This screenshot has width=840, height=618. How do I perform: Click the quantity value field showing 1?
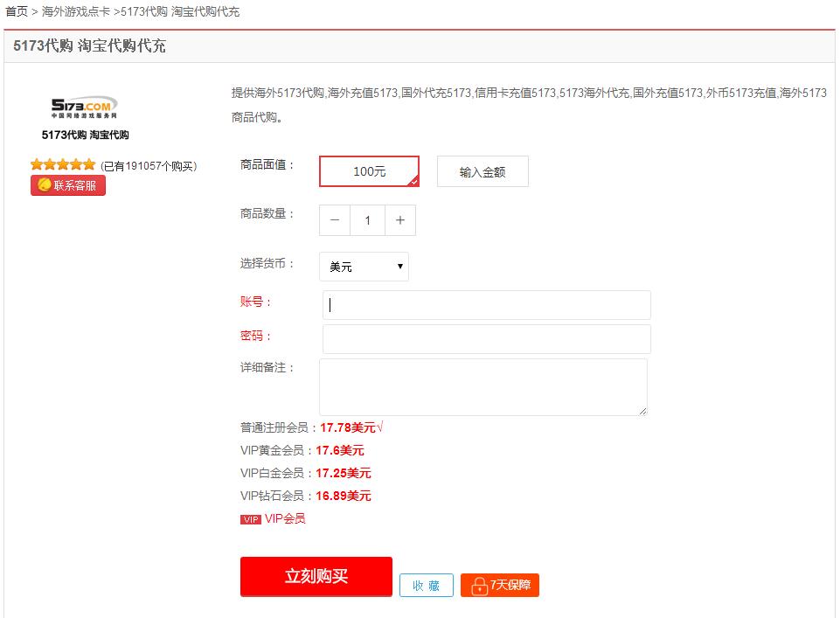click(x=367, y=220)
